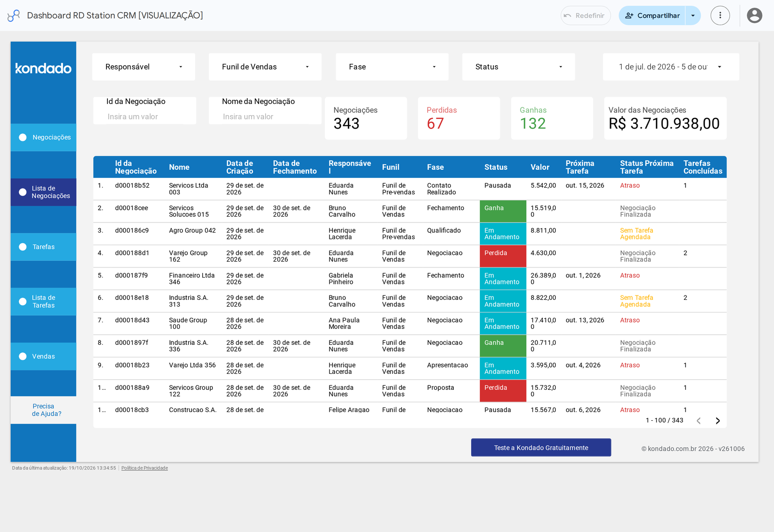Click the Kondado logo in sidebar
This screenshot has width=774, height=532.
click(44, 68)
